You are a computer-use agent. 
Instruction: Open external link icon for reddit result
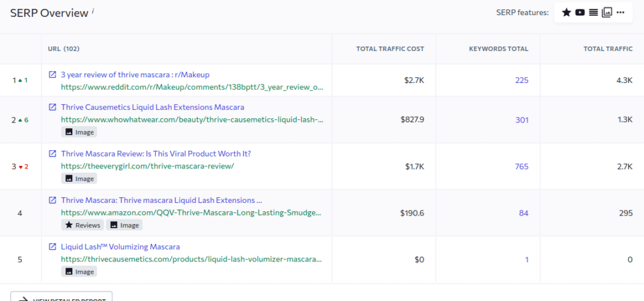[x=53, y=75]
